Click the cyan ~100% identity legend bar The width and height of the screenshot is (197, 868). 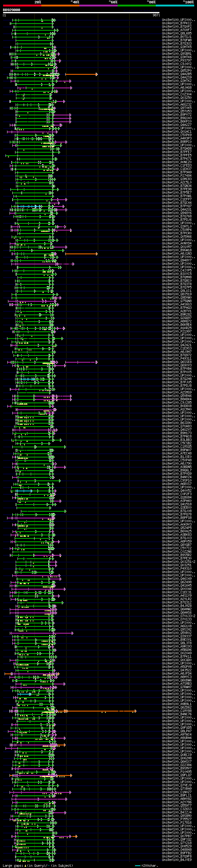[175, 6]
